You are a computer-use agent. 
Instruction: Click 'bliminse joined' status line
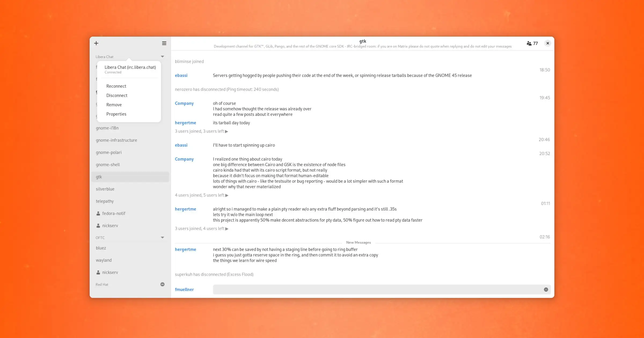(189, 61)
